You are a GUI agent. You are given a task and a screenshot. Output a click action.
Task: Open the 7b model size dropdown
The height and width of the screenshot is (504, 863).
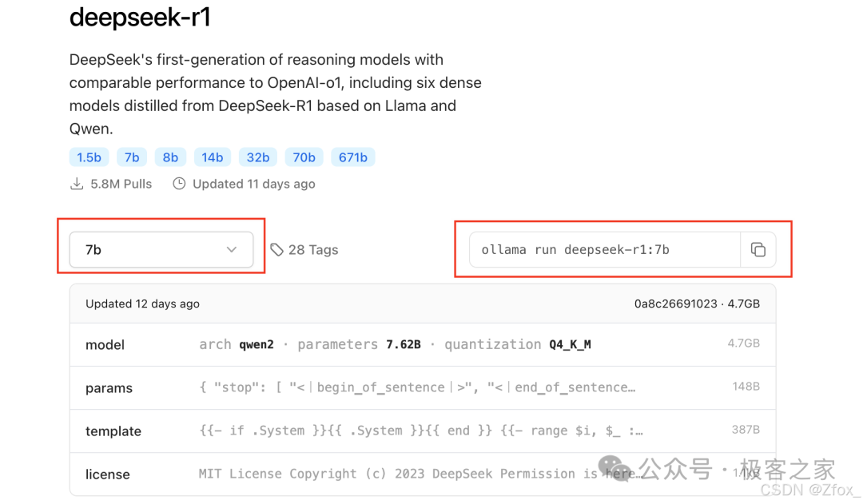(161, 250)
